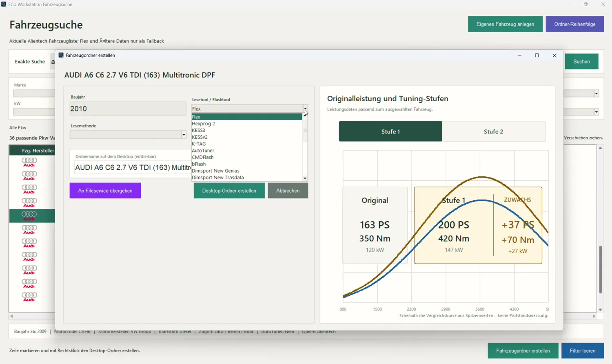Click the vehicle table scroll-down arrow
612x364 pixels.
click(601, 310)
